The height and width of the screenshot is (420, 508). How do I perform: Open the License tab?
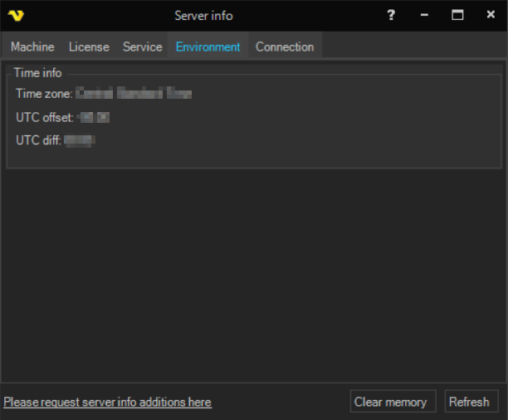[89, 47]
